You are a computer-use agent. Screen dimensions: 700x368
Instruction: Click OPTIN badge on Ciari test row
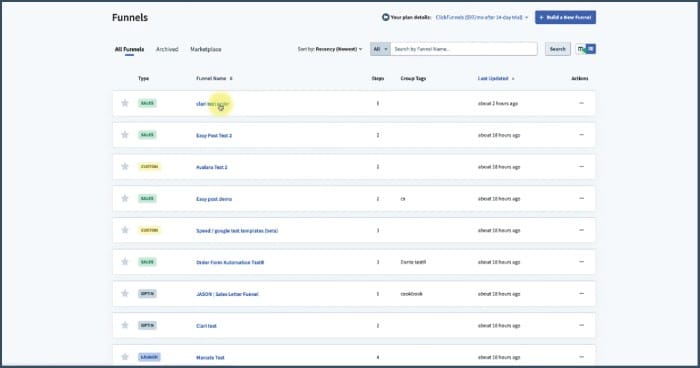(147, 325)
